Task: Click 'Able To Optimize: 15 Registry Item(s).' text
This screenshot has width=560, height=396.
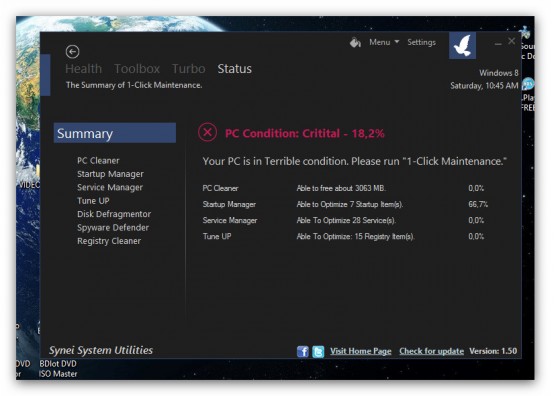Action: tap(355, 236)
